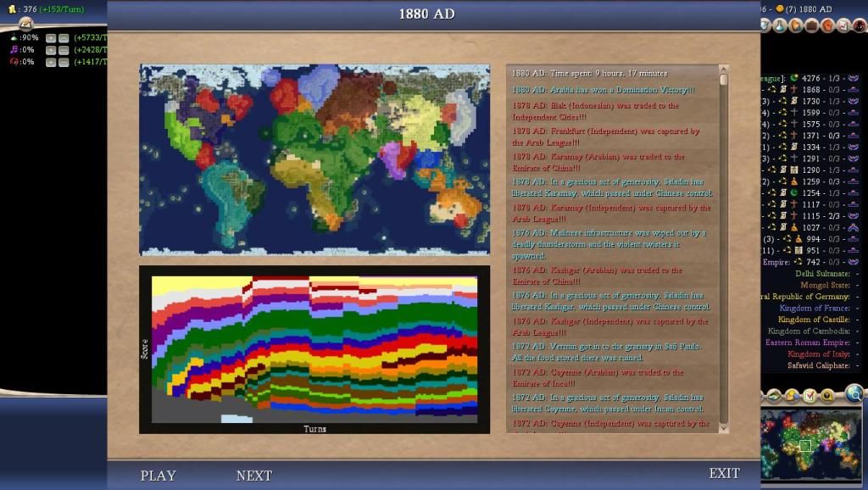Click PLAY to start the replay

[x=158, y=476]
